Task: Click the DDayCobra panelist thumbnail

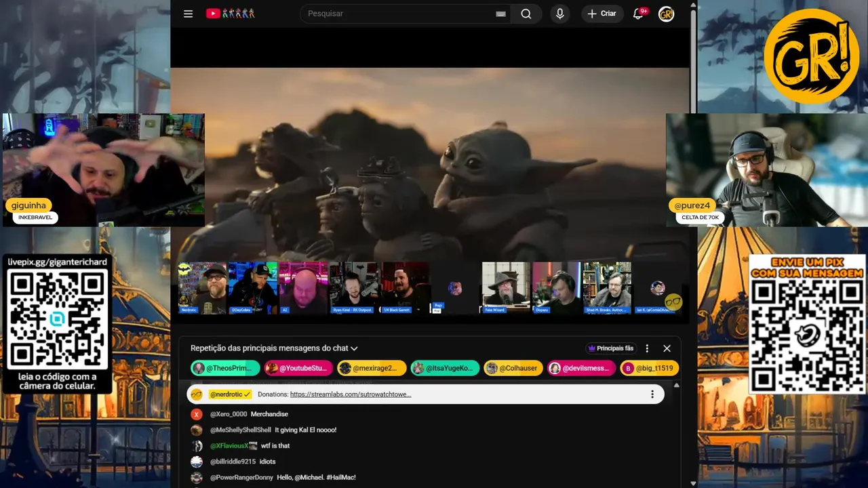Action: coord(253,288)
